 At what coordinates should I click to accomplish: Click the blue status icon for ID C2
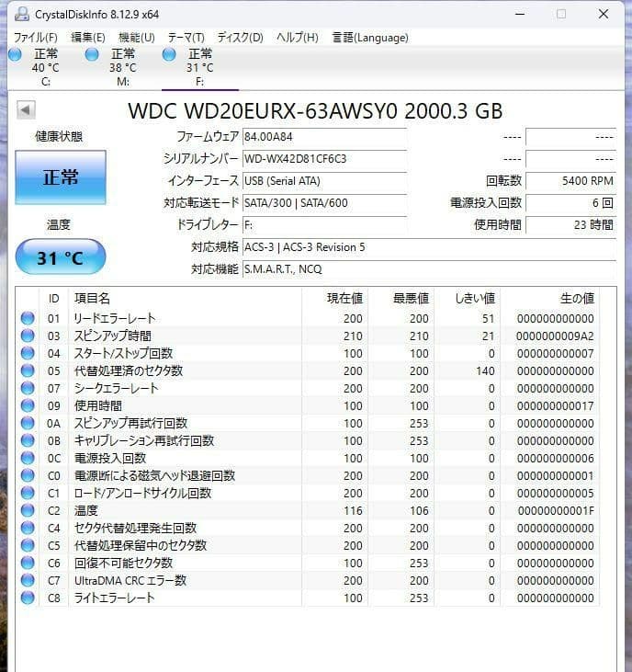tap(28, 511)
